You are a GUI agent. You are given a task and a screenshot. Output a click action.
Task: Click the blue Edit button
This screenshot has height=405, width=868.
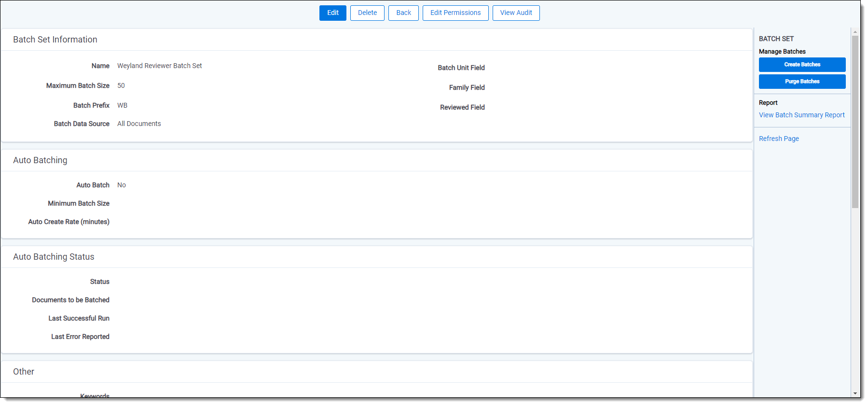[332, 13]
